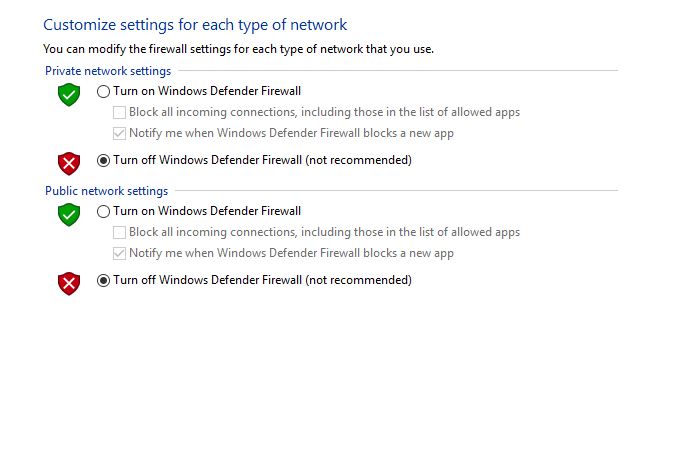Click private 'Turn off Windows Defender Firewall (not recommended)' label text
The width and height of the screenshot is (676, 470).
[x=262, y=160]
